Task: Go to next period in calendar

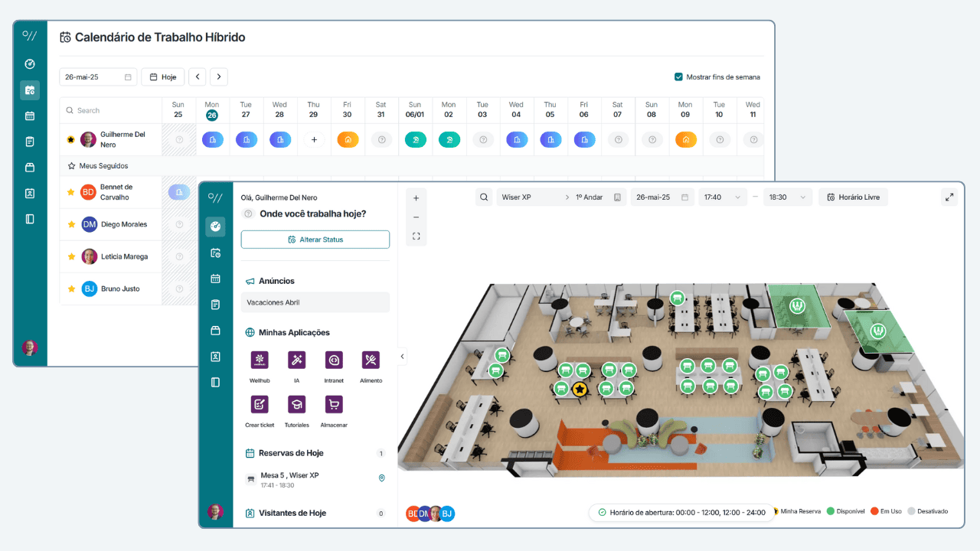Action: click(x=219, y=77)
